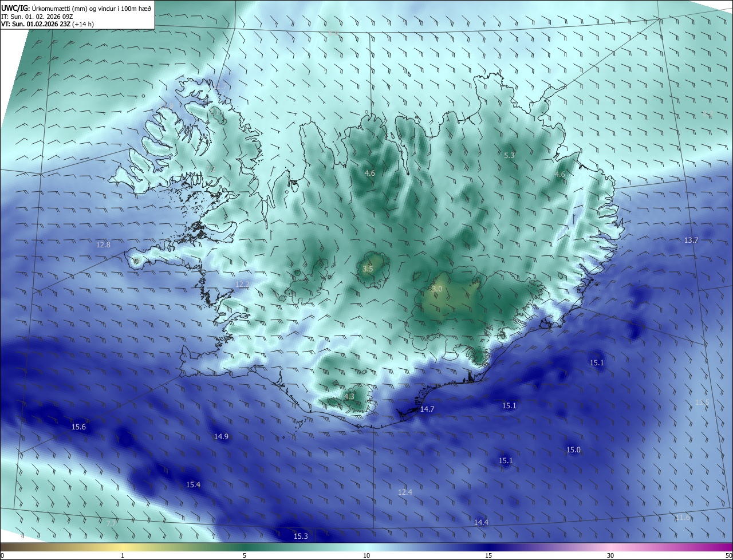The width and height of the screenshot is (733, 560).
Task: Click the 15 tick on the color scale
Action: (x=488, y=555)
